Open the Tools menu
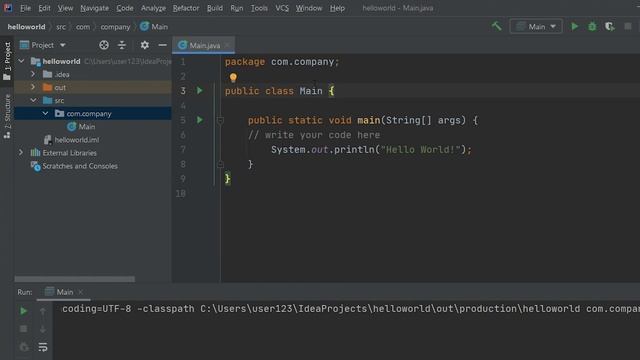The image size is (640, 360). coord(259,8)
